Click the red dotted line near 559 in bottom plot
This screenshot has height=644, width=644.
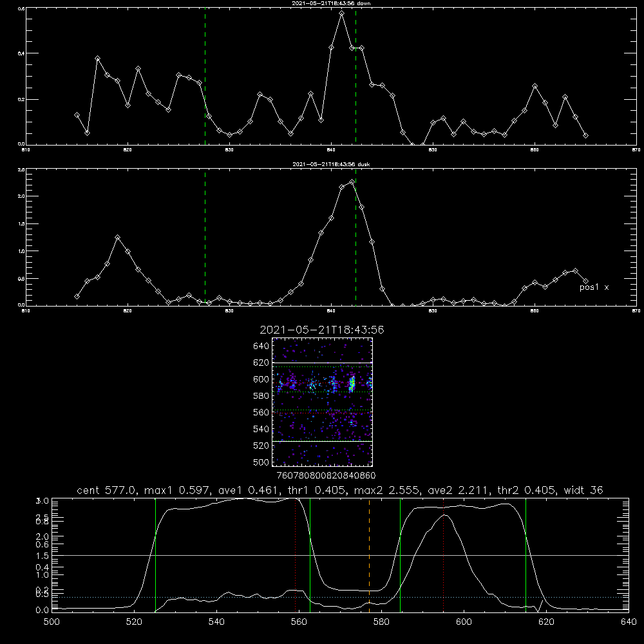coord(296,554)
